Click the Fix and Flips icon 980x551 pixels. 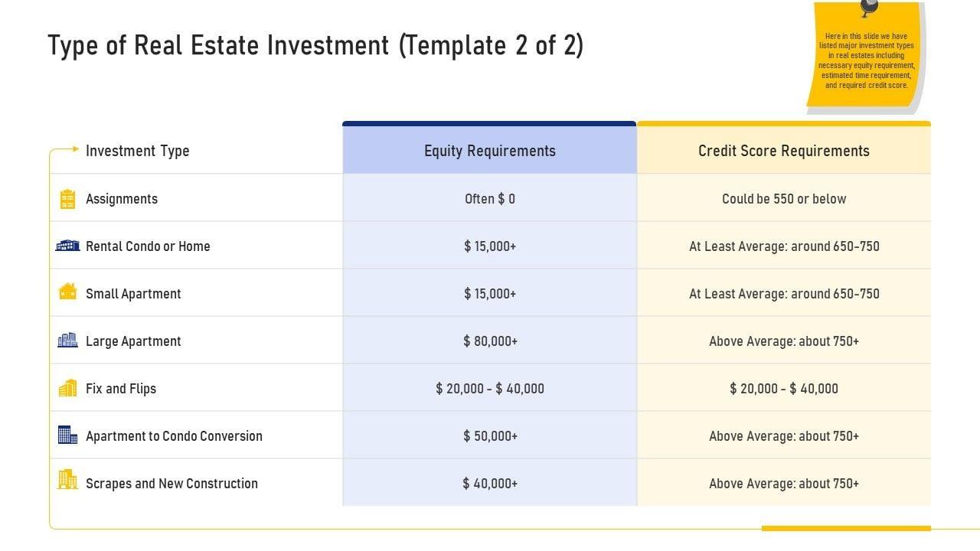[67, 388]
